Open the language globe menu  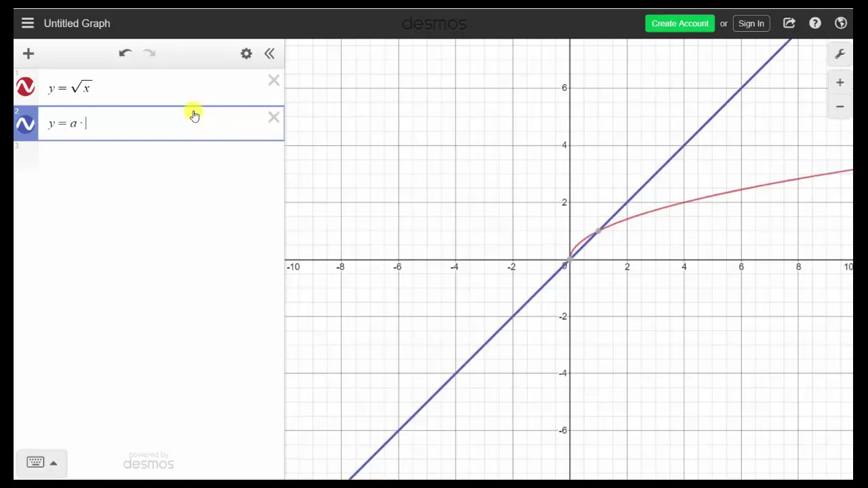point(841,23)
